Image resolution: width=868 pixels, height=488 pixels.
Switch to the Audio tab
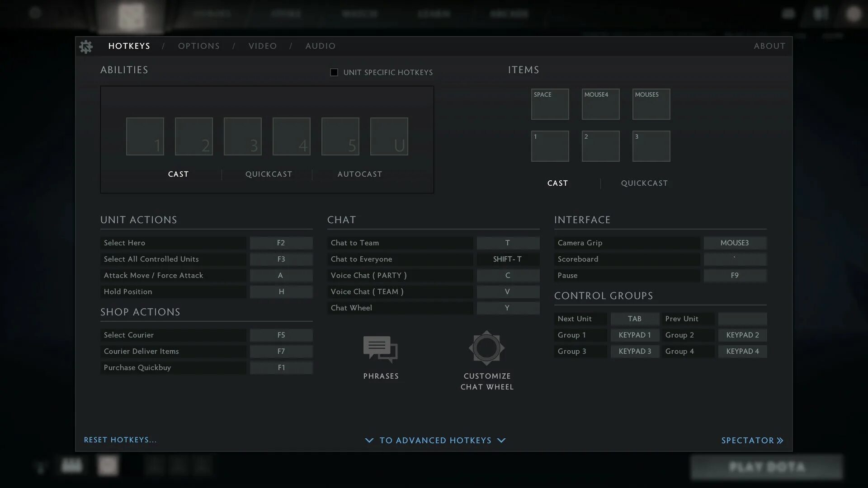320,46
